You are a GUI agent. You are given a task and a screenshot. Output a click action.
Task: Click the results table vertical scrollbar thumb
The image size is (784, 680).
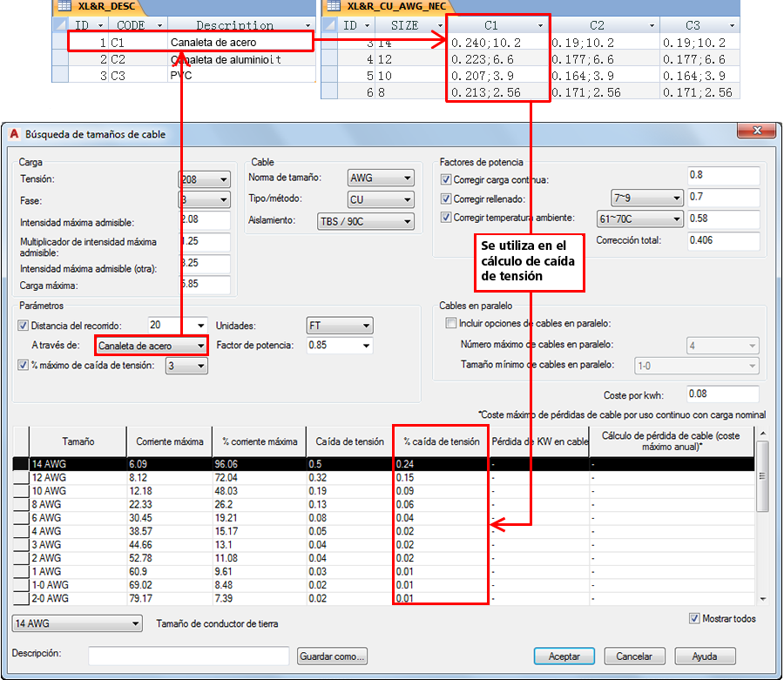[x=762, y=476]
